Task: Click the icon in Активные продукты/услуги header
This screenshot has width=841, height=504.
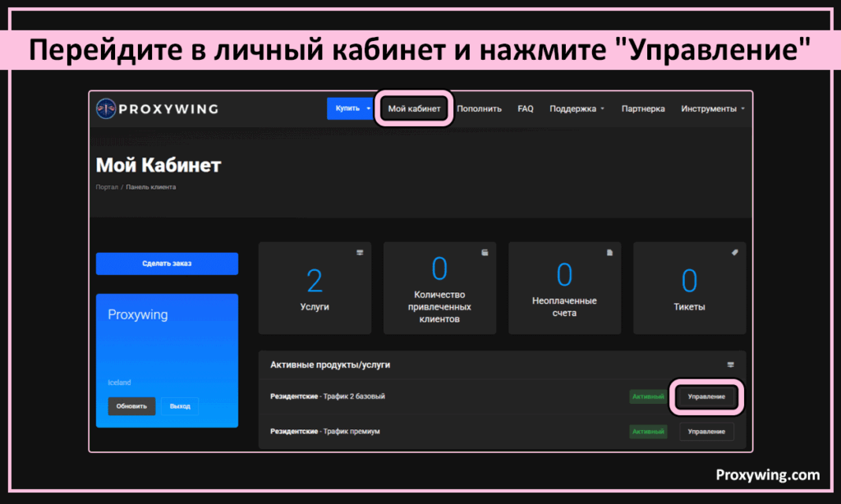Action: click(731, 364)
